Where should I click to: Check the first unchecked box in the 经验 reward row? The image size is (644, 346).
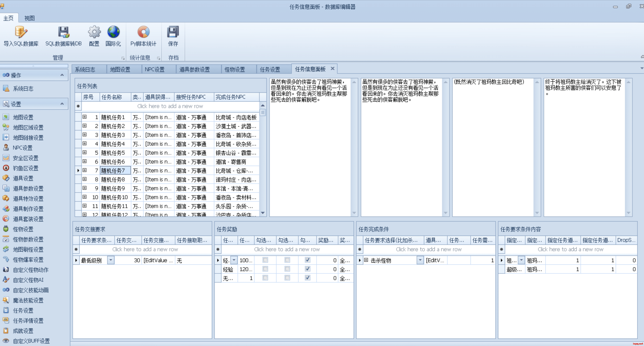click(265, 269)
